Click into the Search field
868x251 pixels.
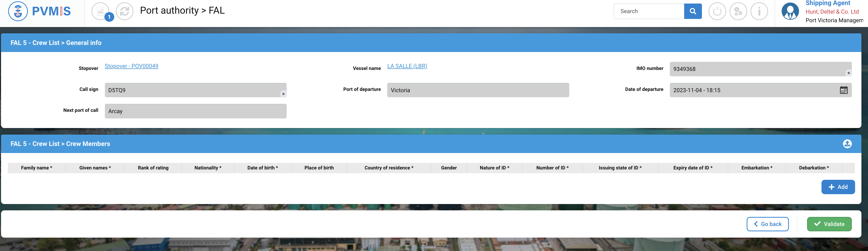649,11
